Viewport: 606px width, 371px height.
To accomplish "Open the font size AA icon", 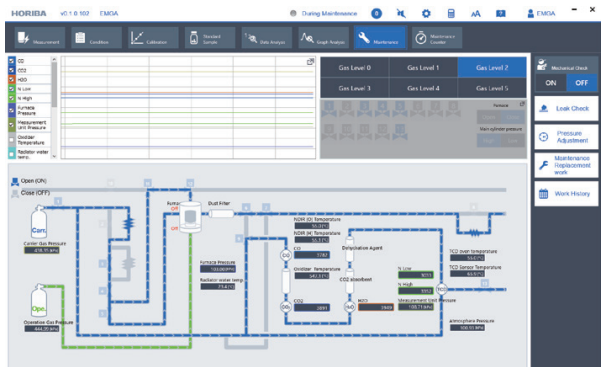I will pos(475,14).
